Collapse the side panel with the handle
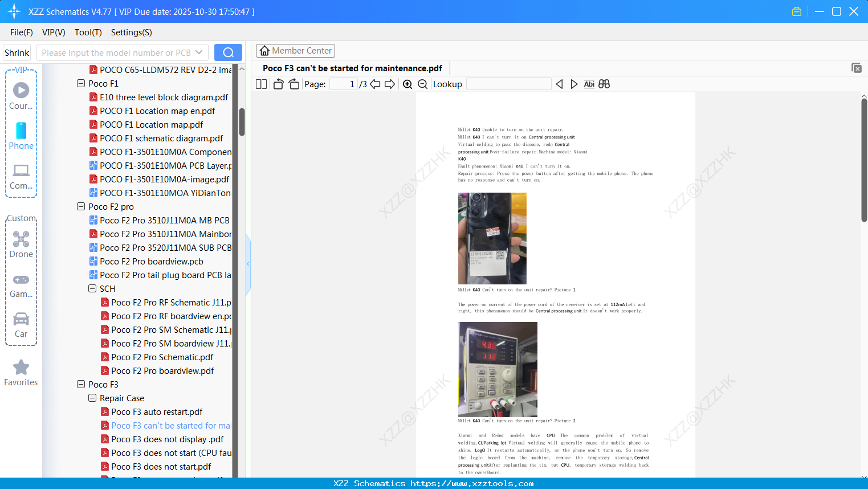The height and width of the screenshot is (489, 868). [x=248, y=264]
